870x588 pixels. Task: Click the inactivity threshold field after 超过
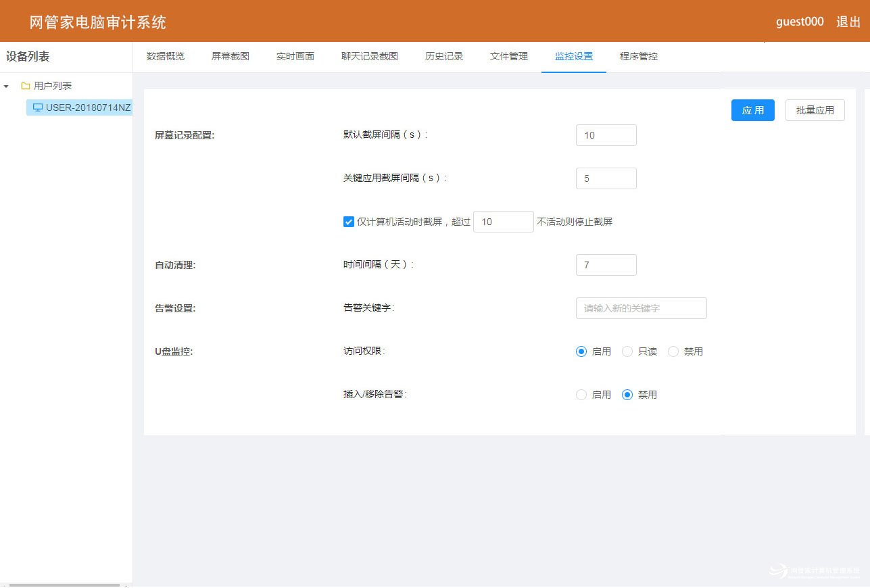click(x=504, y=222)
